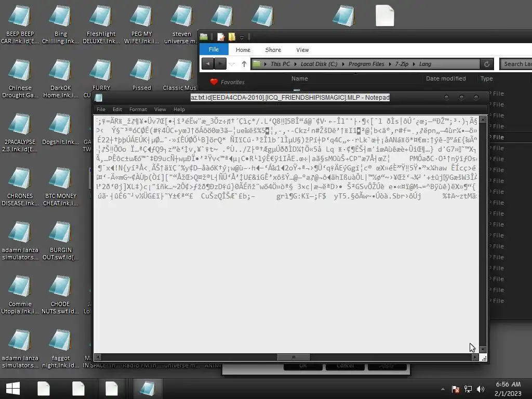
Task: Switch to Explorer Share tab
Action: (273, 49)
